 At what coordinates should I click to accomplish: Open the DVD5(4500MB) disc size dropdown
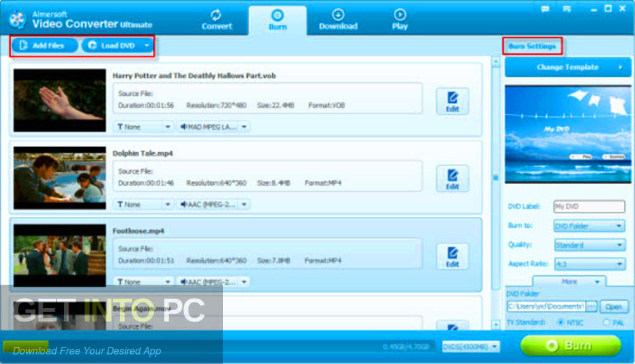(x=471, y=347)
